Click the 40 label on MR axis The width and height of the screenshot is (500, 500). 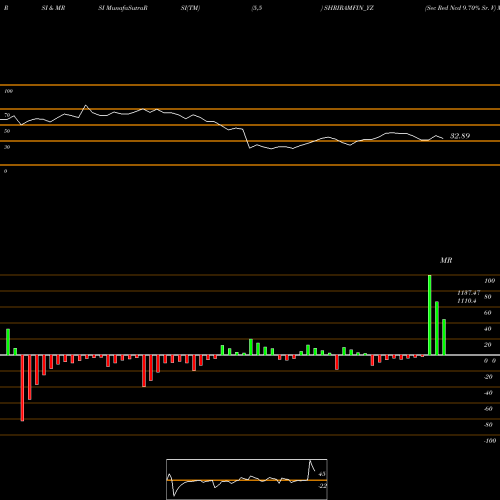tap(488, 329)
